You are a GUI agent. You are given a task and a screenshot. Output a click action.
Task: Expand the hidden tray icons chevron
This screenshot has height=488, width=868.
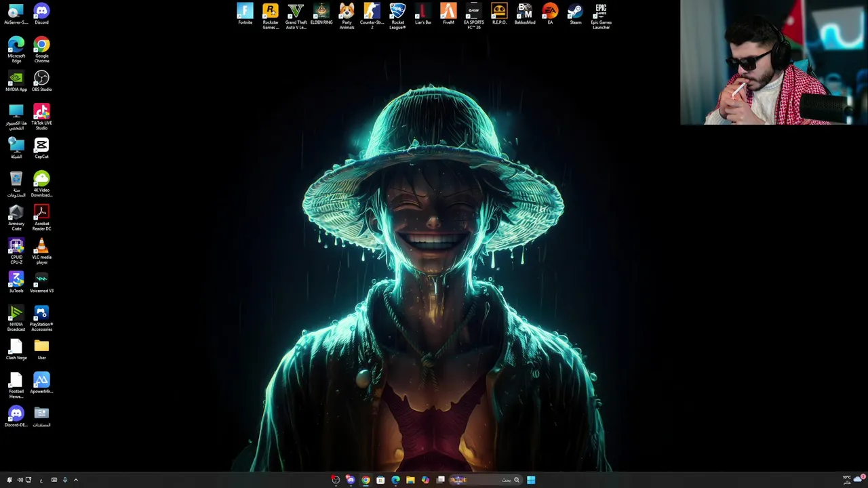pos(76,480)
